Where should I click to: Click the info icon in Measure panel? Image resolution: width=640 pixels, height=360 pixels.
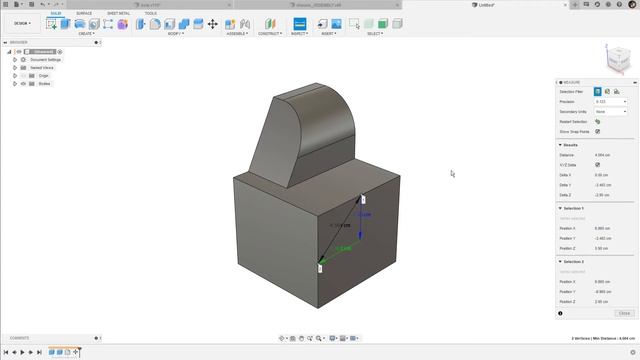point(560,313)
